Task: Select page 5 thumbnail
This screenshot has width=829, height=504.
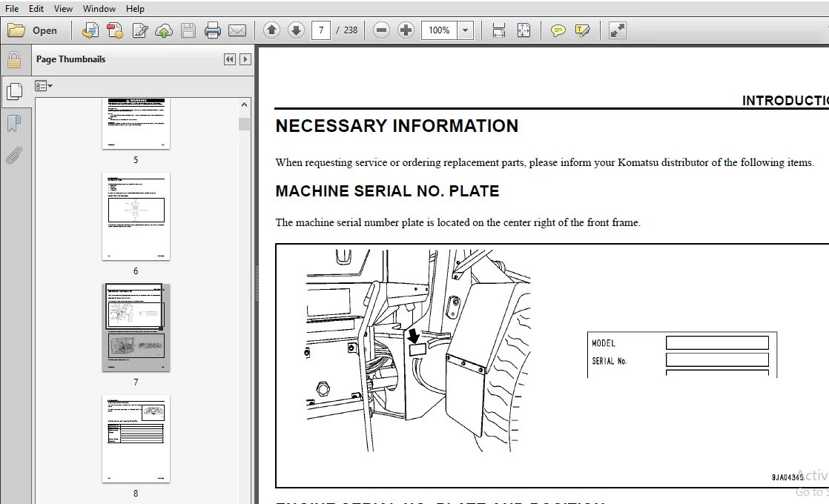Action: tap(136, 123)
